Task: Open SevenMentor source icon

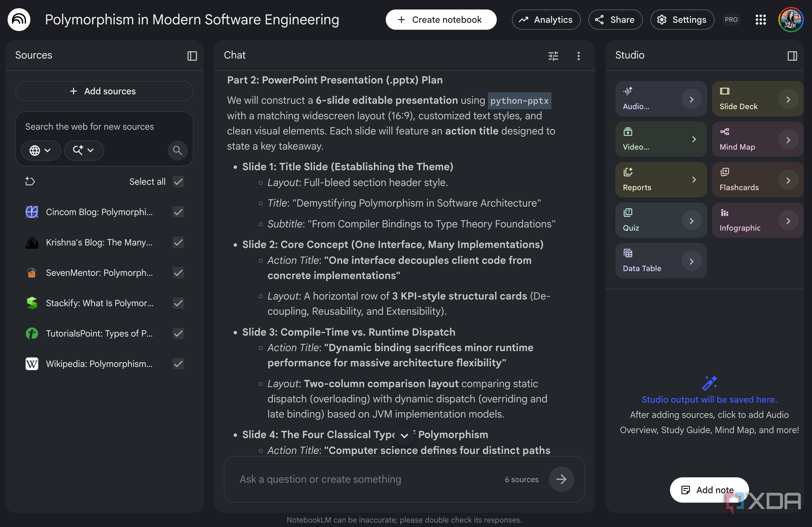Action: 32,273
